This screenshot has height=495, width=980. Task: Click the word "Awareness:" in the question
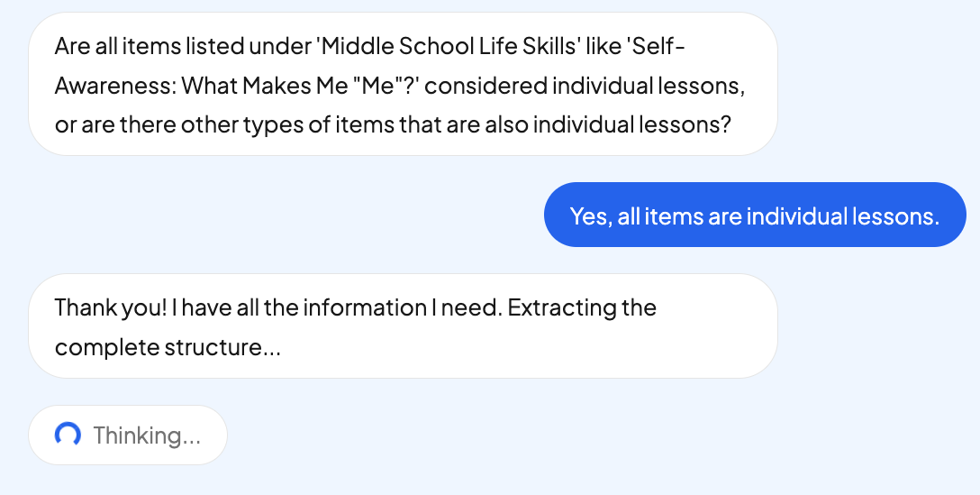(x=115, y=86)
